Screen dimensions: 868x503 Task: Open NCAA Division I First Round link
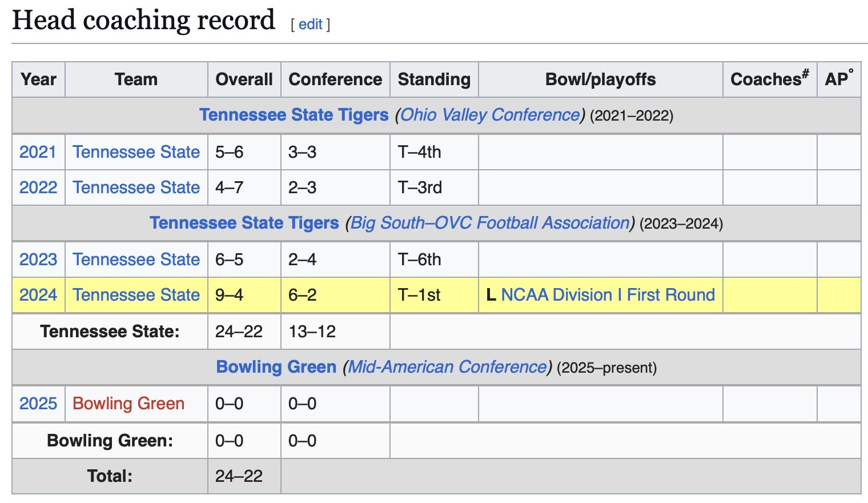pyautogui.click(x=608, y=295)
